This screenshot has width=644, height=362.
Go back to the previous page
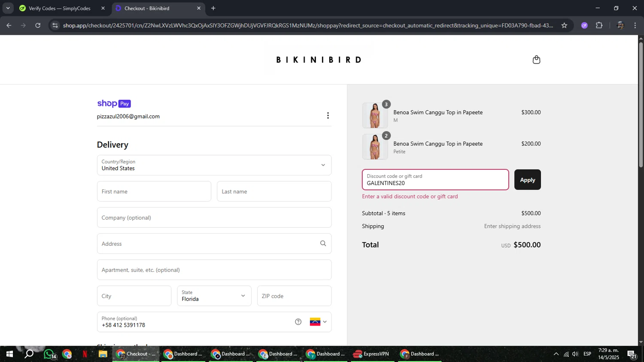pyautogui.click(x=9, y=25)
